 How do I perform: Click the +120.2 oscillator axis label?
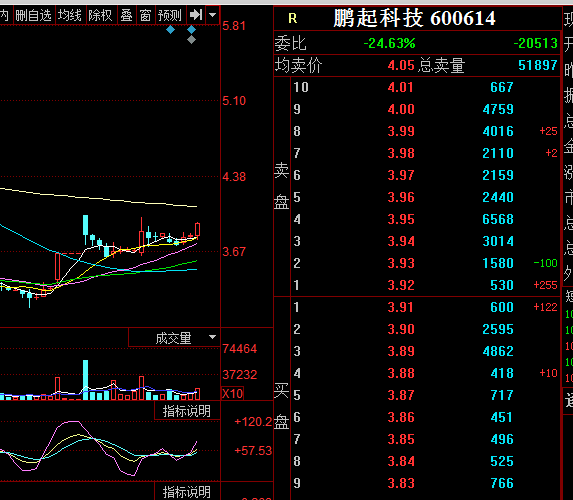pyautogui.click(x=253, y=422)
